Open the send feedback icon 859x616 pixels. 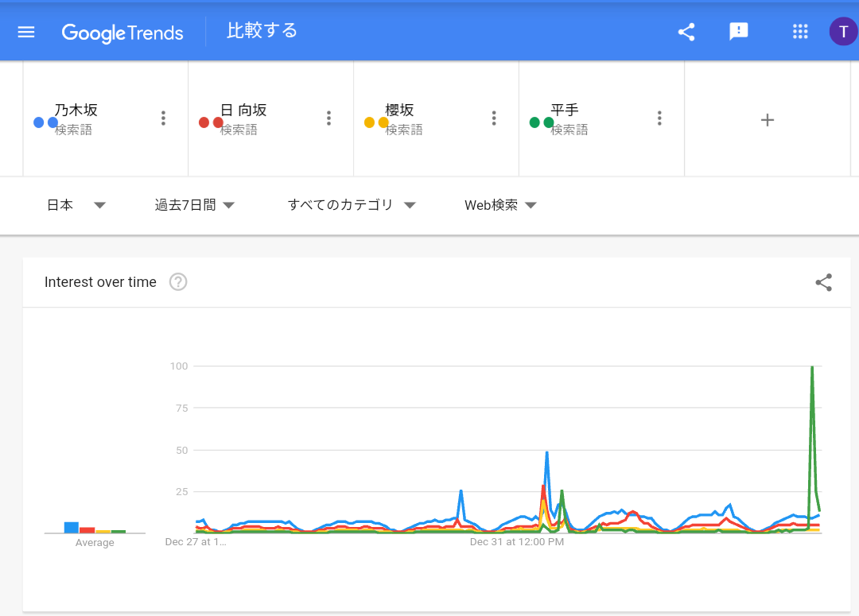pyautogui.click(x=739, y=32)
